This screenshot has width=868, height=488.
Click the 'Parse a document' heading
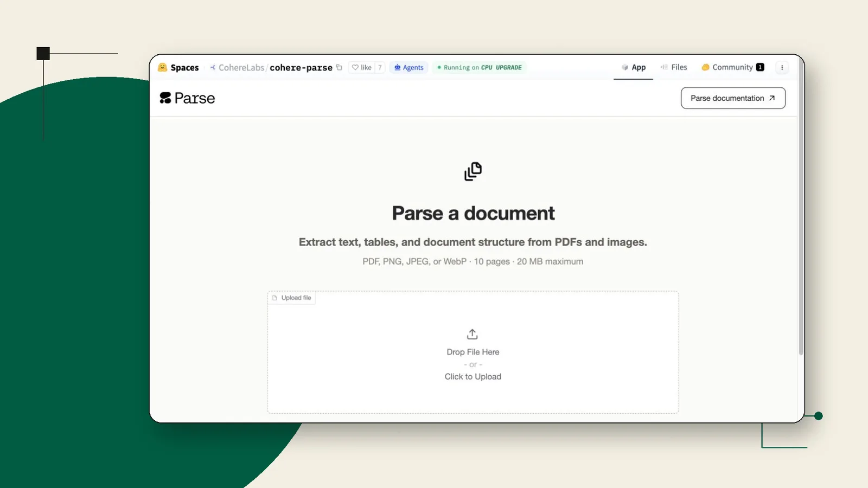coord(473,213)
